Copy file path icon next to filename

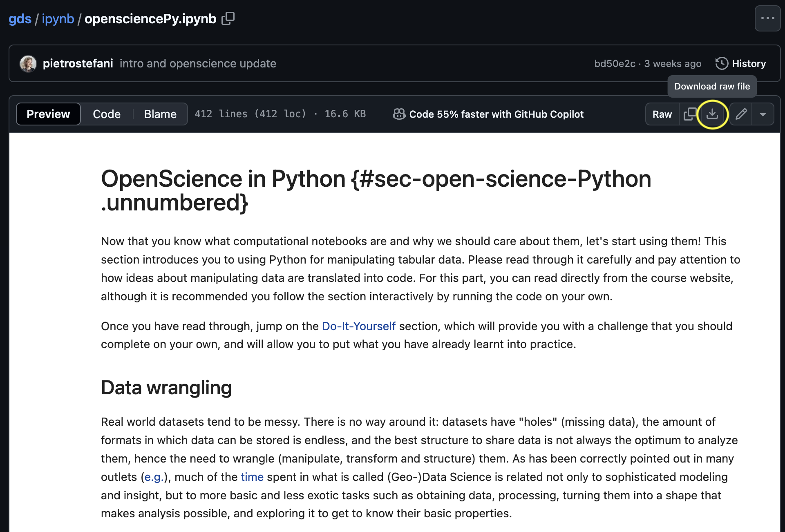click(x=228, y=18)
